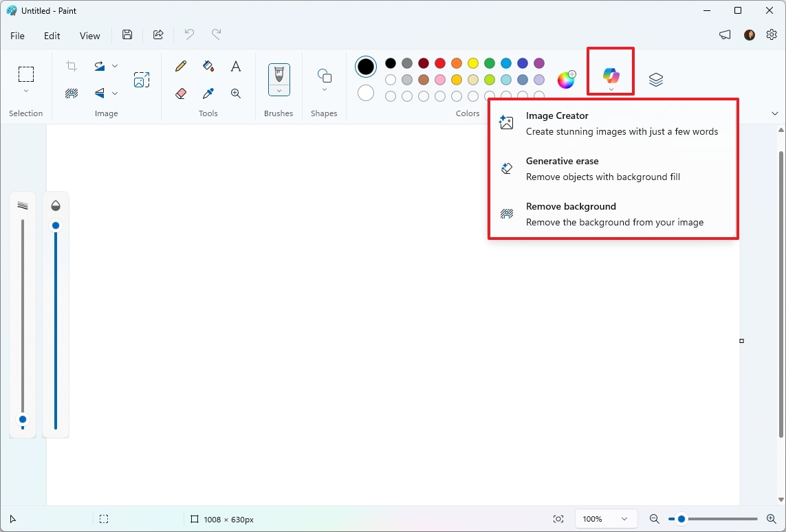Open the View menu

(89, 36)
